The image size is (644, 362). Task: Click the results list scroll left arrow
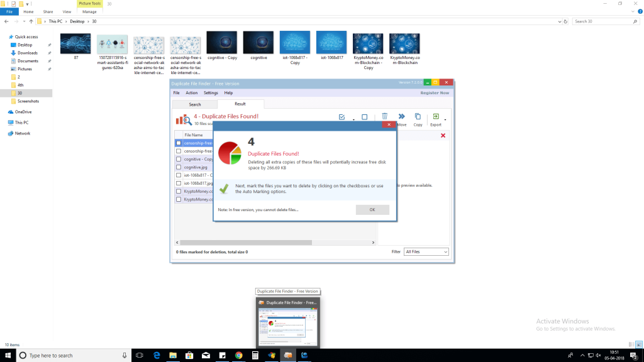177,243
